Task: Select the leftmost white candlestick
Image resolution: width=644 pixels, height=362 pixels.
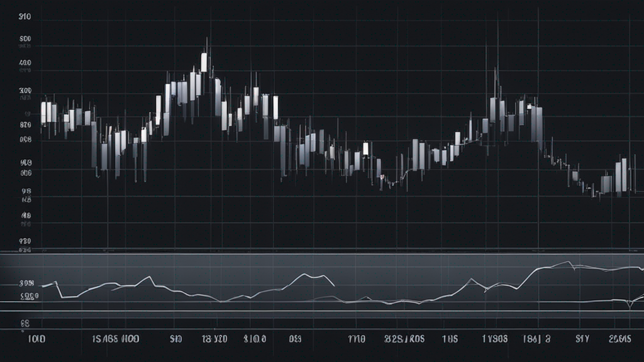Action: click(43, 112)
